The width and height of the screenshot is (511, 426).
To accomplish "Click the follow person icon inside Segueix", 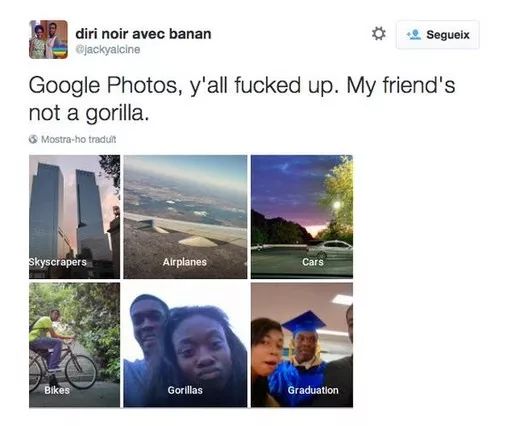I will (414, 35).
